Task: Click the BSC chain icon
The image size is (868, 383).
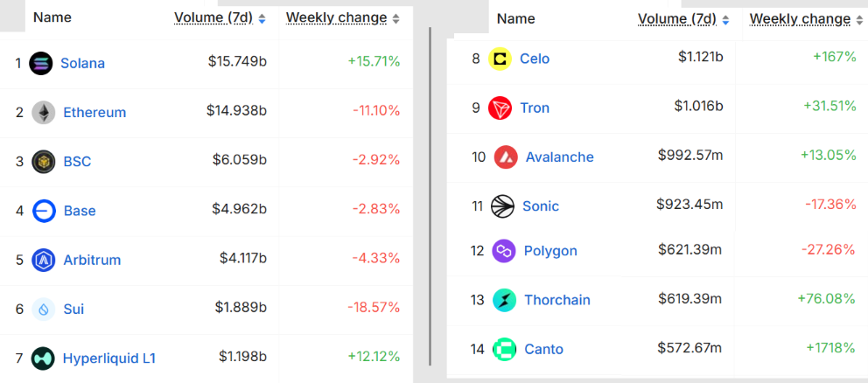Action: pos(43,162)
